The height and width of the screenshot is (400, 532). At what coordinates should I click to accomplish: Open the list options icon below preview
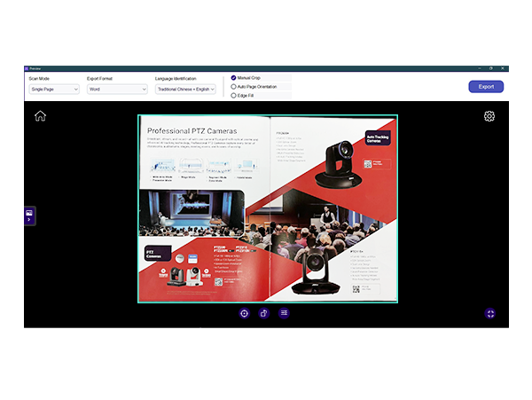[x=284, y=313]
